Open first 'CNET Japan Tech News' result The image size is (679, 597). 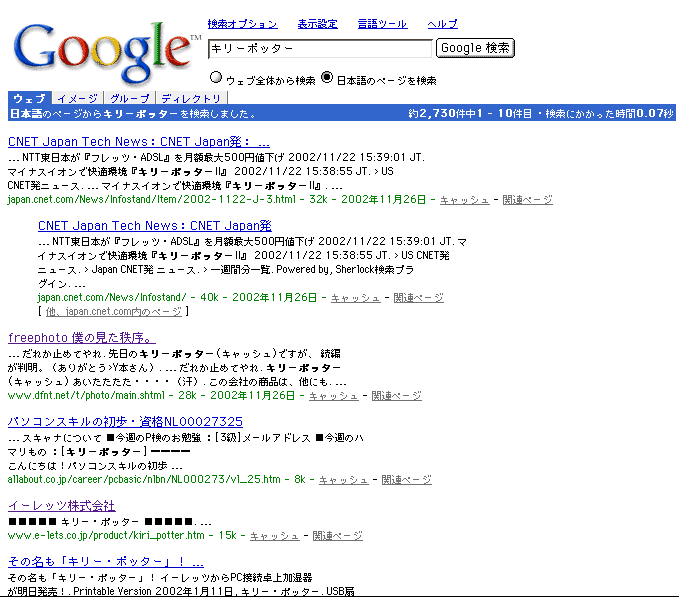138,142
